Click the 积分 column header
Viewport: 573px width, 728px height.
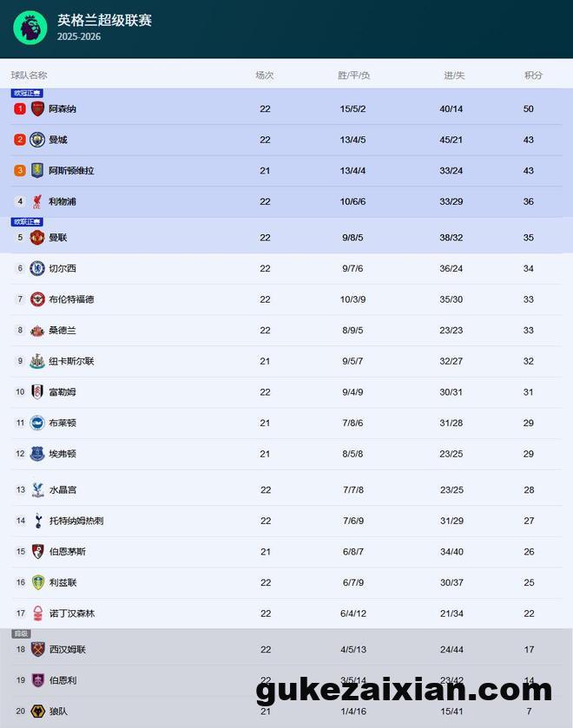[x=533, y=75]
